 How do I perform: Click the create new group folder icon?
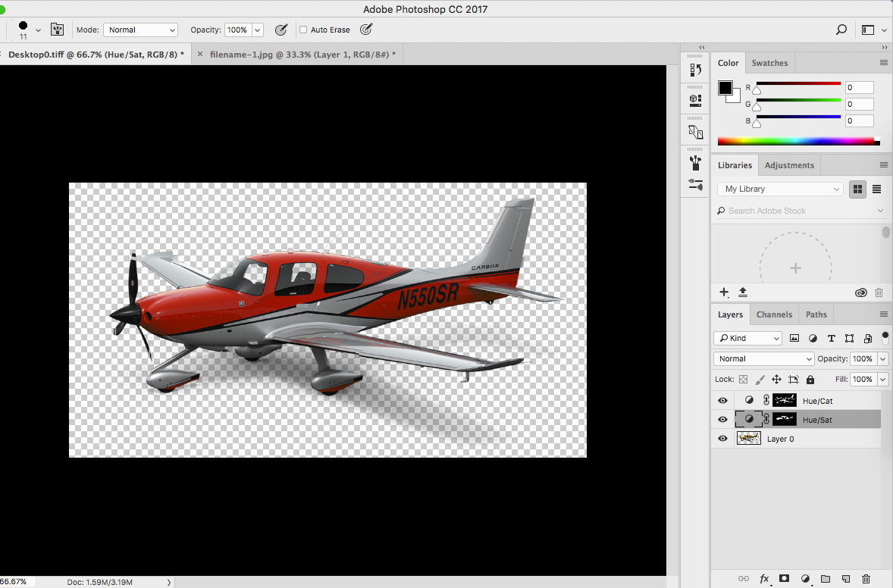826,579
